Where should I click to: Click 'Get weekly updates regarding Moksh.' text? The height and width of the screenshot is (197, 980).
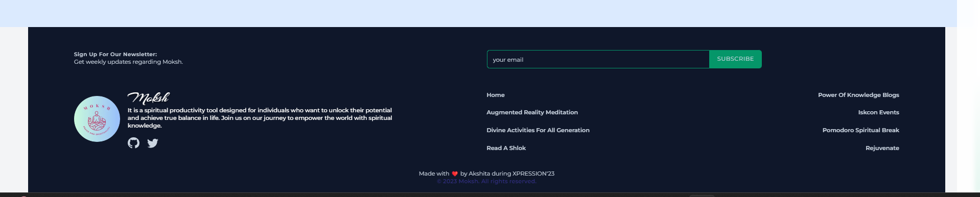128,62
